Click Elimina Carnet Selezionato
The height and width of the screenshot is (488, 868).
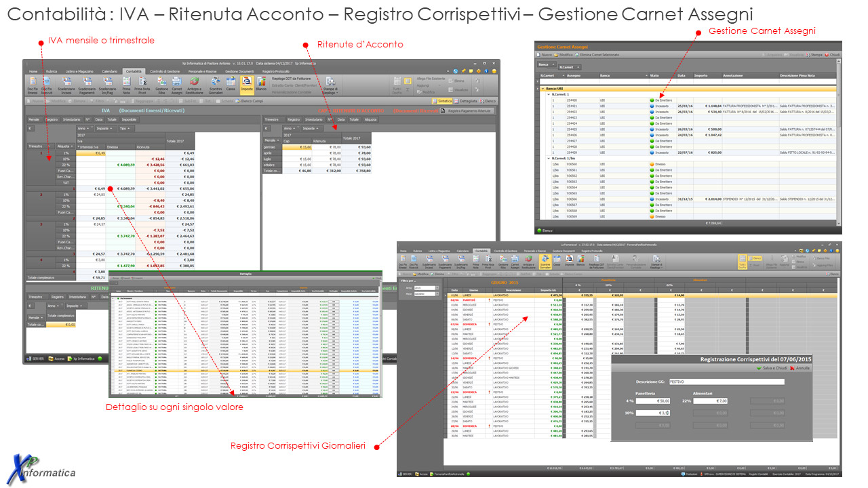(597, 55)
